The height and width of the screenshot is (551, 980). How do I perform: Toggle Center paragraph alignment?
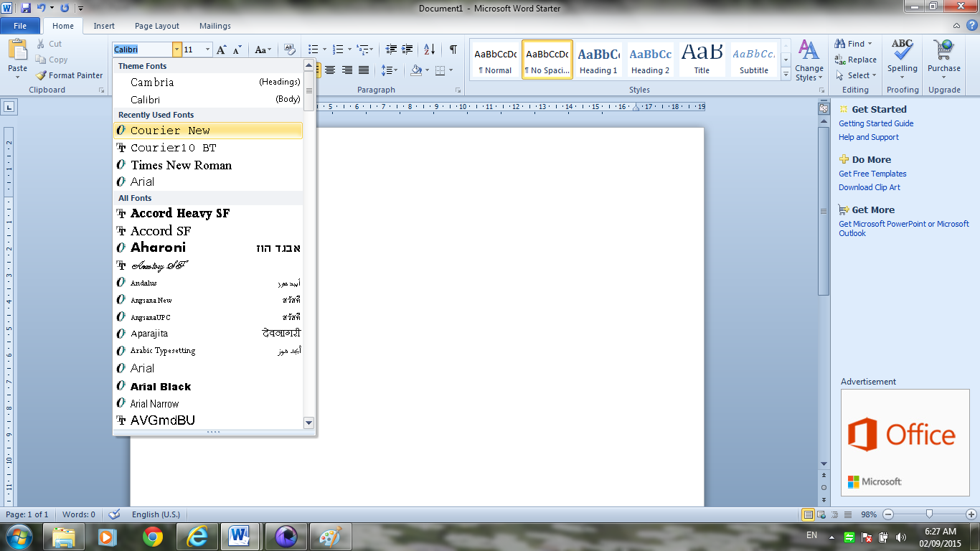331,70
